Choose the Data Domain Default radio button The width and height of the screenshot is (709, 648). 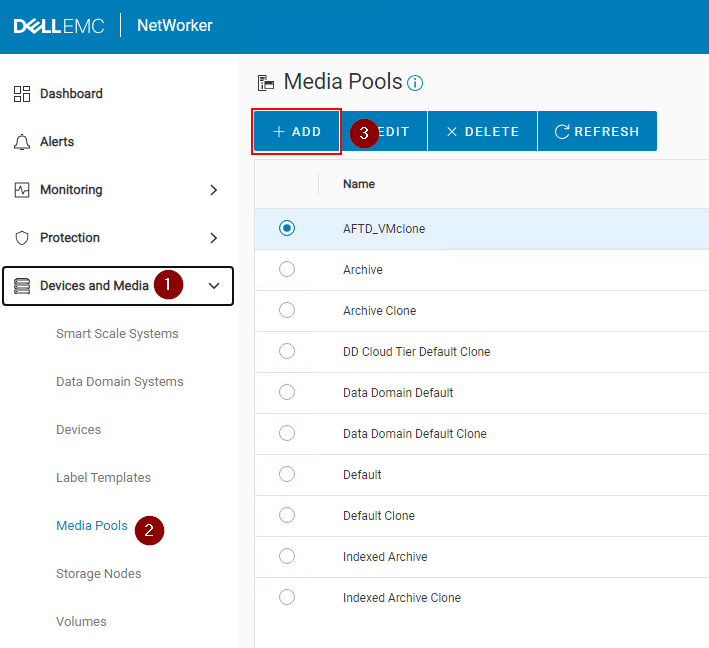click(287, 392)
